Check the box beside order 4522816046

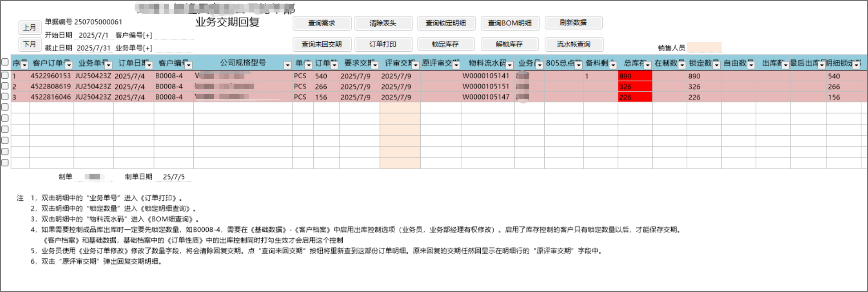5,97
